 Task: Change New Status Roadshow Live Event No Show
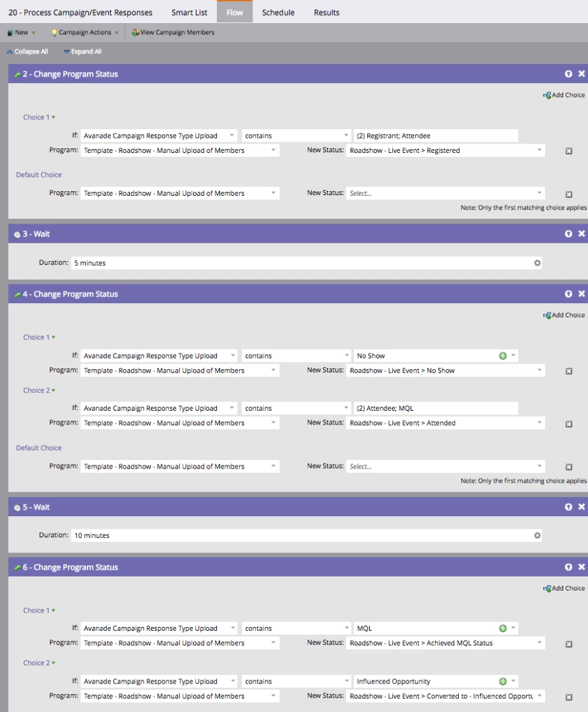pyautogui.click(x=446, y=371)
